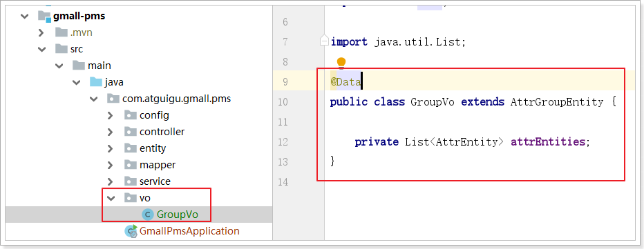The image size is (644, 249).
Task: Click the closing brace on line 13
Action: click(x=332, y=161)
